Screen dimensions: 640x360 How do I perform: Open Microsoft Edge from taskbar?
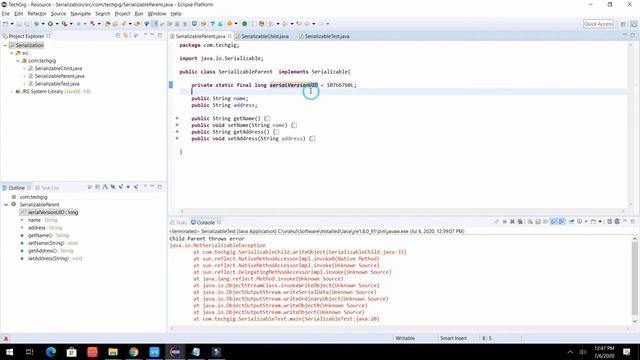point(51,351)
